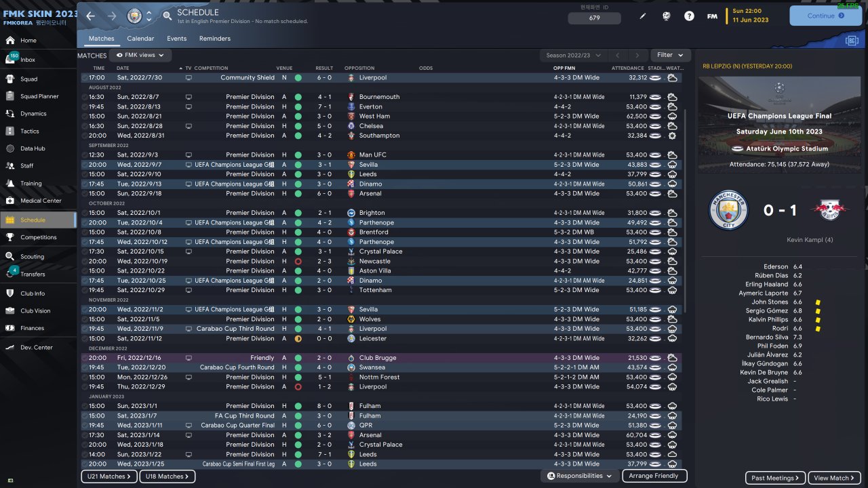The width and height of the screenshot is (868, 488).
Task: Switch to the Matches tab
Action: pos(102,39)
